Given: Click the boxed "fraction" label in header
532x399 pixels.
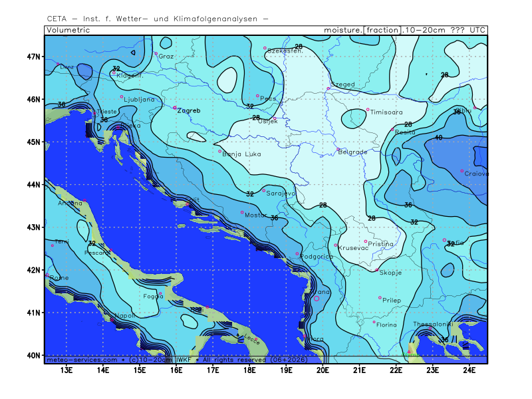Looking at the screenshot, I should [382, 31].
